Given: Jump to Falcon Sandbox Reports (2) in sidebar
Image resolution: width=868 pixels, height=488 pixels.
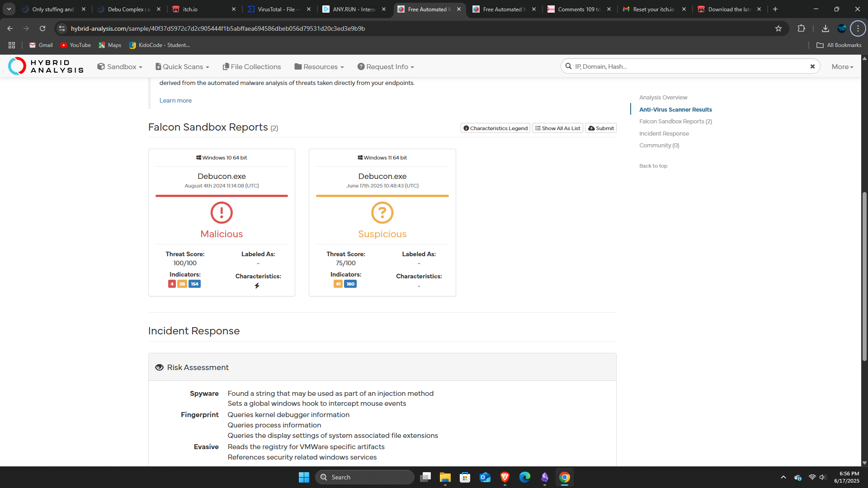Looking at the screenshot, I should (x=675, y=122).
